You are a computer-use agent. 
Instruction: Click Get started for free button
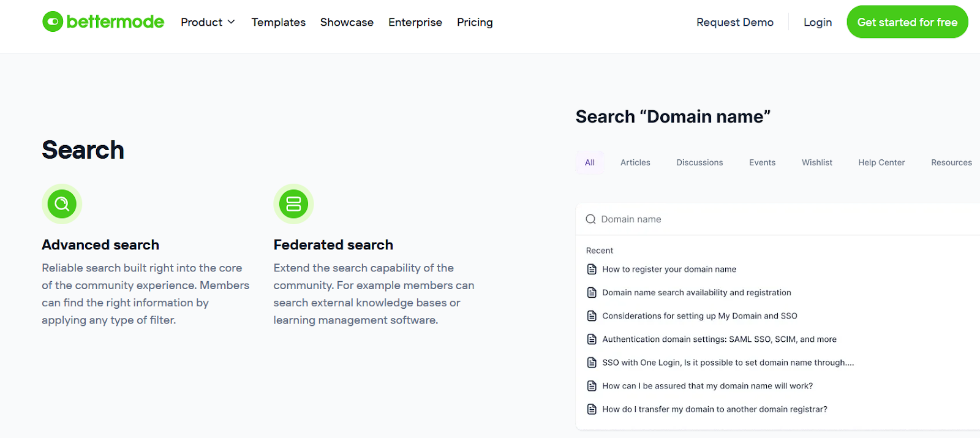pyautogui.click(x=907, y=22)
